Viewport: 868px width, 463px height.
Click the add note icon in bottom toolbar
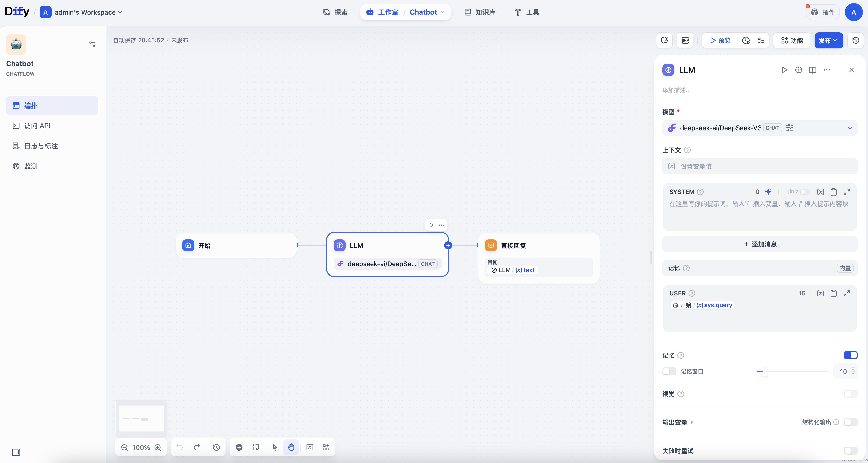pos(255,447)
